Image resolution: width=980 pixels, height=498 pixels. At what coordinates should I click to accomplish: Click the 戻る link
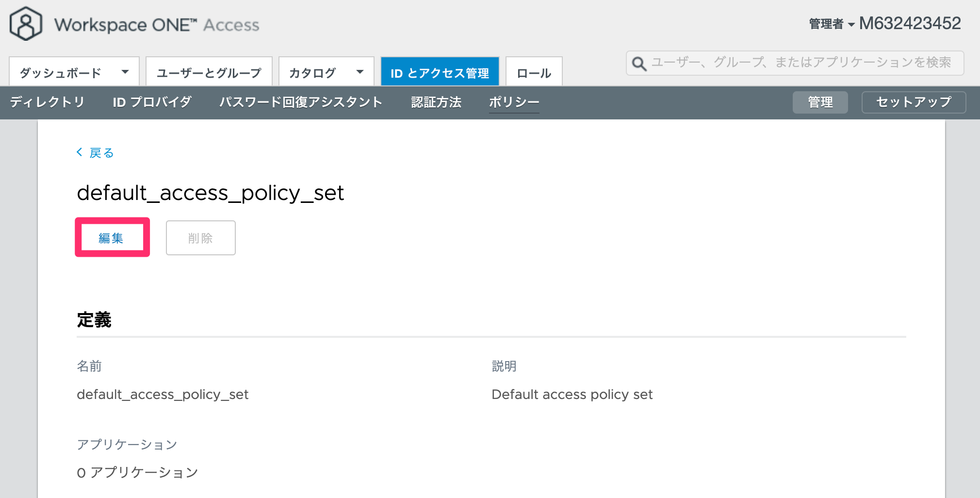click(x=102, y=153)
